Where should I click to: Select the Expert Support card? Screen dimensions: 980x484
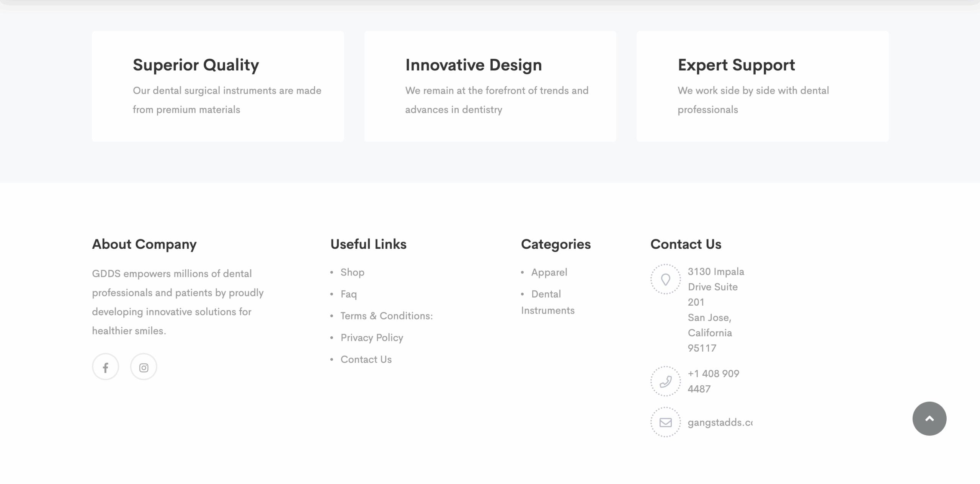763,86
